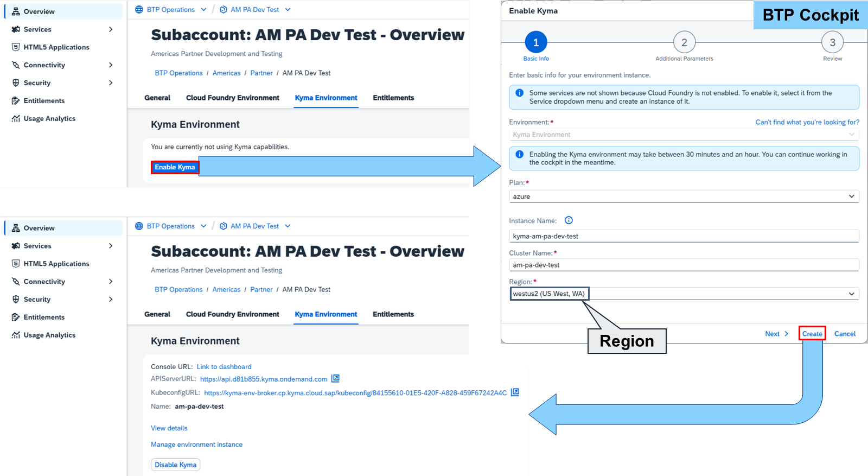
Task: Expand Security in the upper sidebar
Action: point(111,83)
